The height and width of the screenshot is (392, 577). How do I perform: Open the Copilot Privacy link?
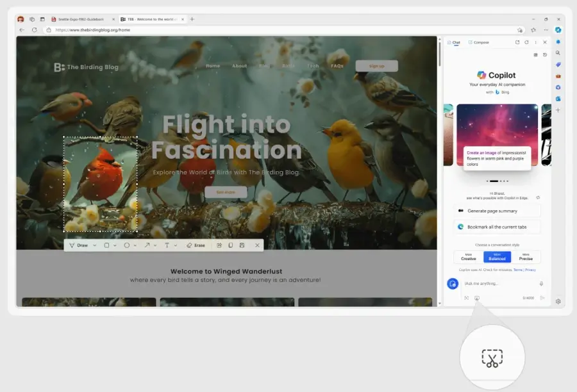tap(530, 270)
